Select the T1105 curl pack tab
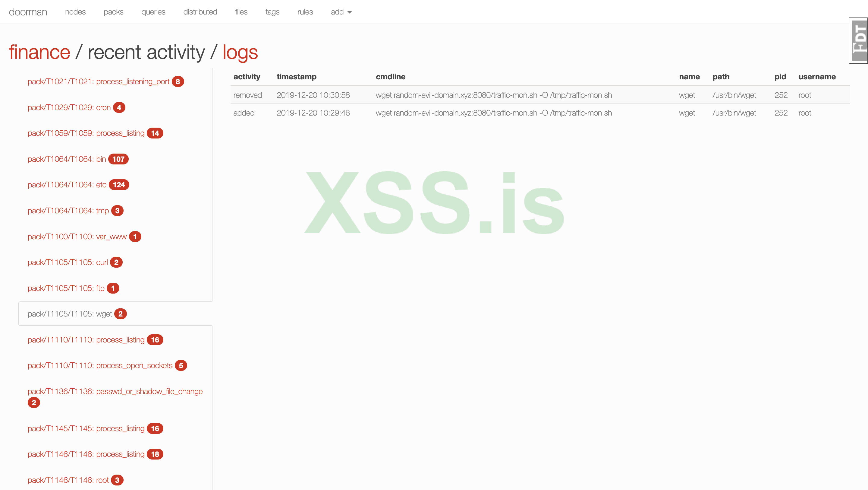The image size is (868, 490). pos(68,262)
